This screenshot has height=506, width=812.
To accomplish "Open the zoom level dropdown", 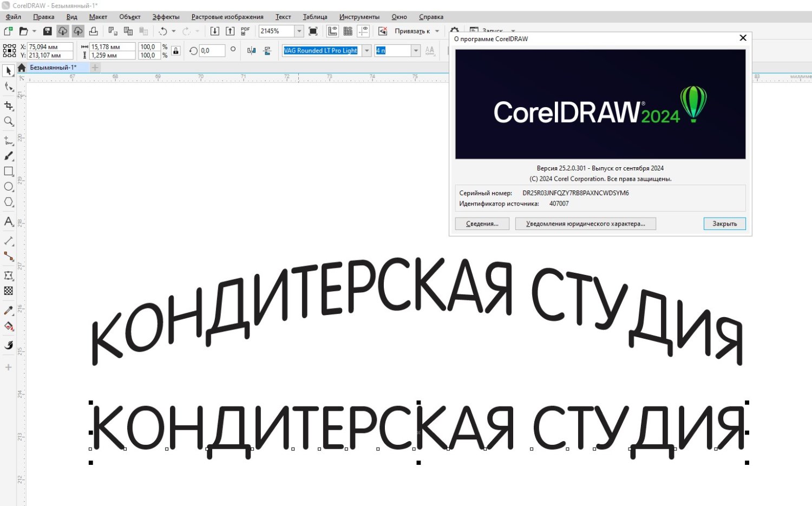I will 299,31.
